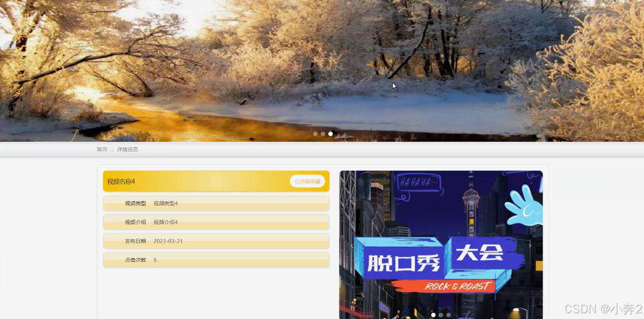Viewport: 644px width, 319px height.
Task: Select third indicator dot on poster carousel
Action: pos(448,315)
